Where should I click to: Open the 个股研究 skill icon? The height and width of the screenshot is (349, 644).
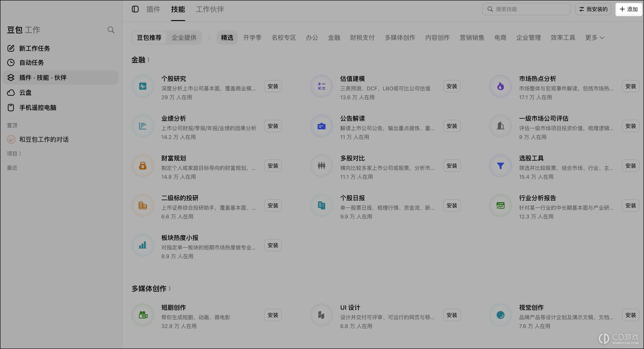coord(143,86)
